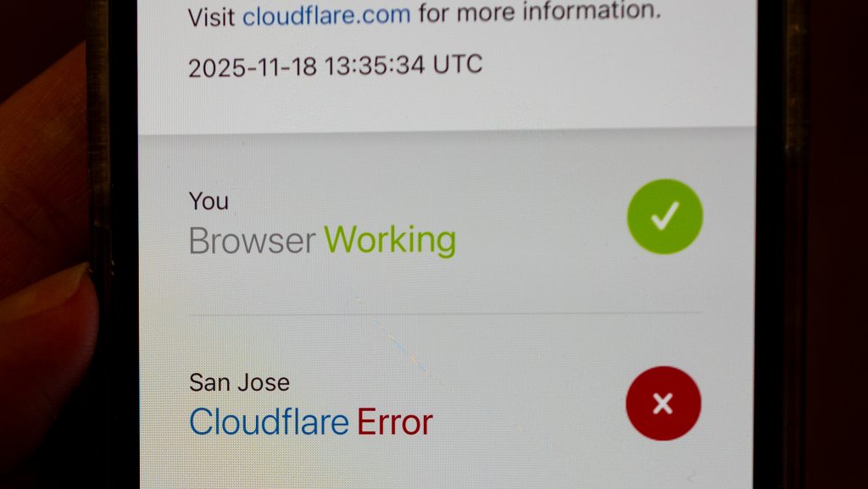Viewport: 868px width, 489px height.
Task: Tap the gray "Browser" label
Action: [253, 242]
